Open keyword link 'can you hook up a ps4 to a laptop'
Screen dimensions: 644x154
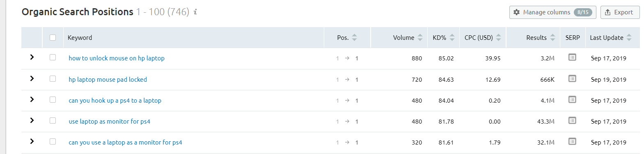coord(115,100)
